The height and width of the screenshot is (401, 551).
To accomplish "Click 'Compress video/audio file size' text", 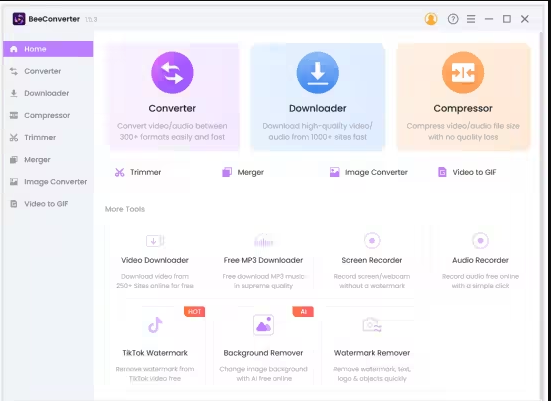I will coord(463,126).
